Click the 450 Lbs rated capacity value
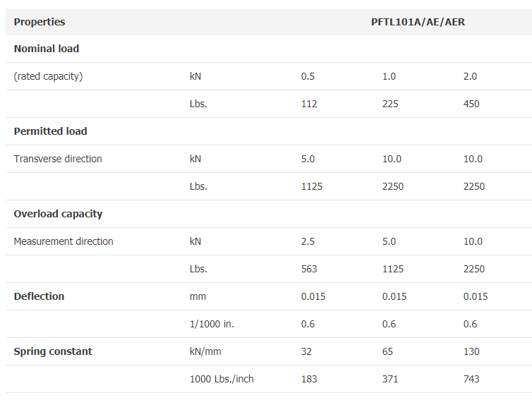The width and height of the screenshot is (532, 417). coord(471,104)
